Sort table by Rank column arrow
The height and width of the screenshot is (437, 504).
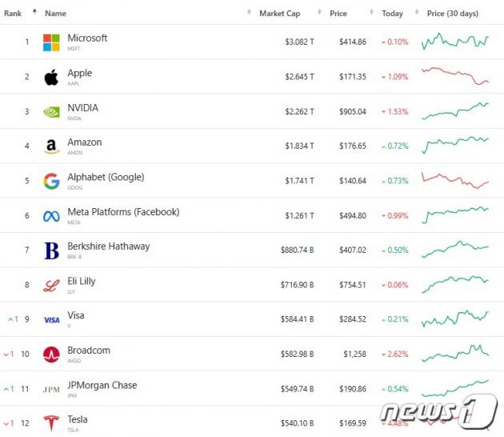[34, 13]
